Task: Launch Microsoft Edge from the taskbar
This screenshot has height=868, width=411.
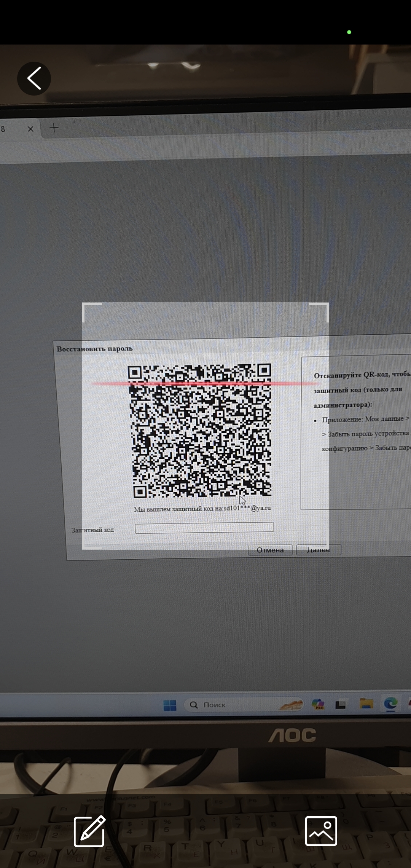Action: (x=390, y=704)
